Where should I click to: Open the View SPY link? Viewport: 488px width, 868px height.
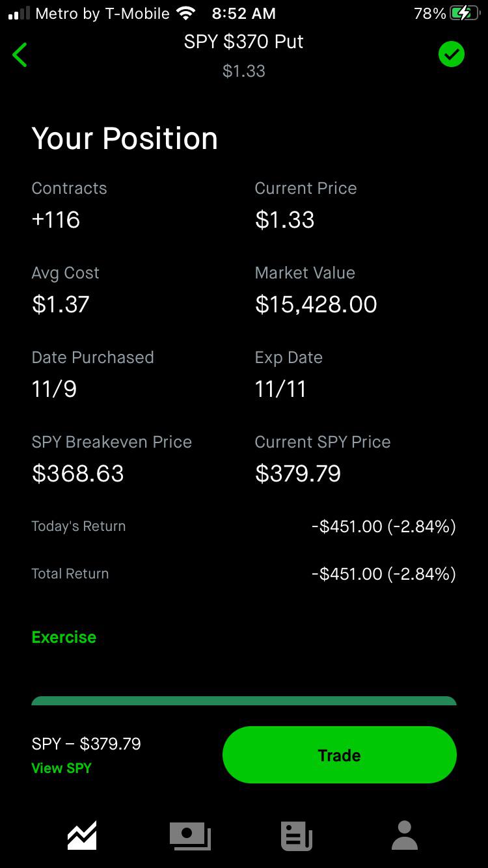(x=61, y=768)
